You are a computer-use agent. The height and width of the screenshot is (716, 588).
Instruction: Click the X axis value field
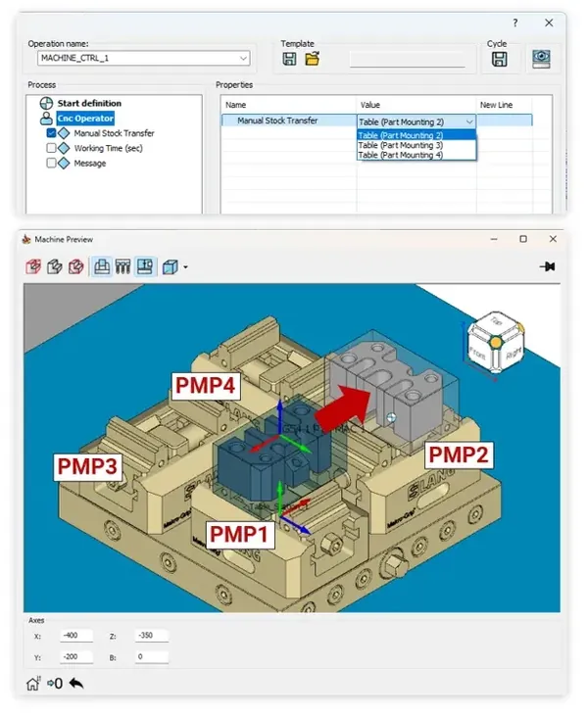pos(76,635)
